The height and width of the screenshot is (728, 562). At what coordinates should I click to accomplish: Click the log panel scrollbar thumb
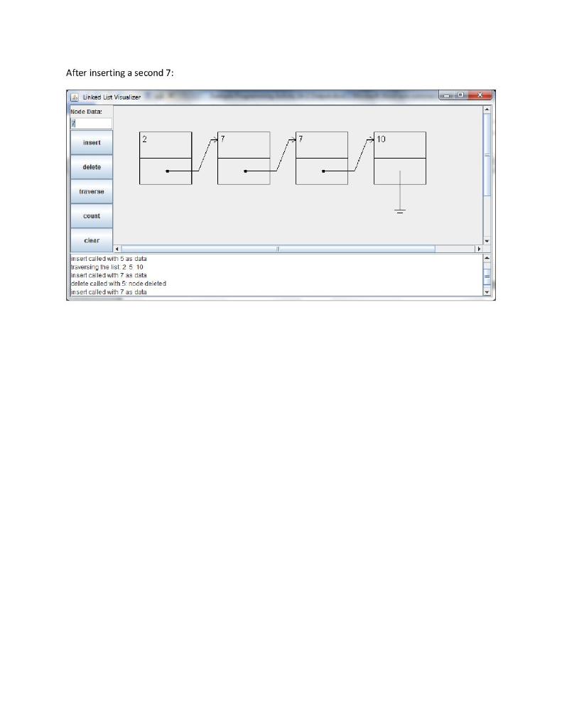point(487,277)
